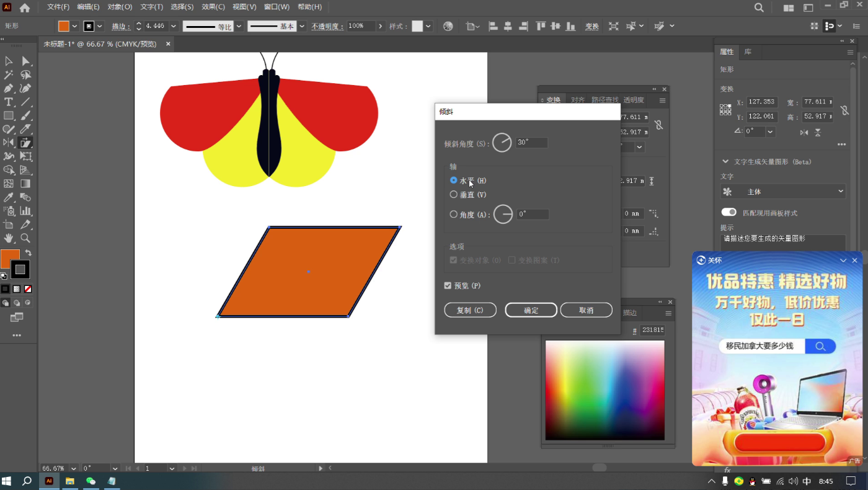Cancel dialog with 取消 button

pos(586,310)
